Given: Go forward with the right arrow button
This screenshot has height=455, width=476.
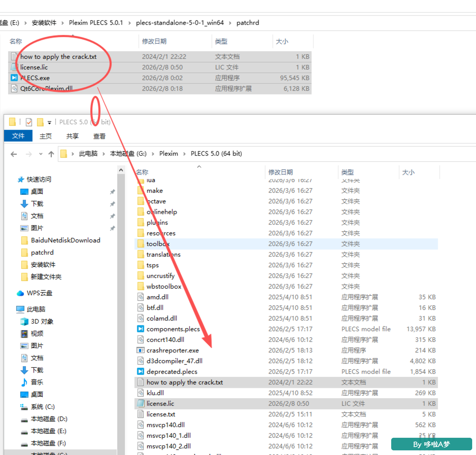Looking at the screenshot, I should click(x=29, y=154).
